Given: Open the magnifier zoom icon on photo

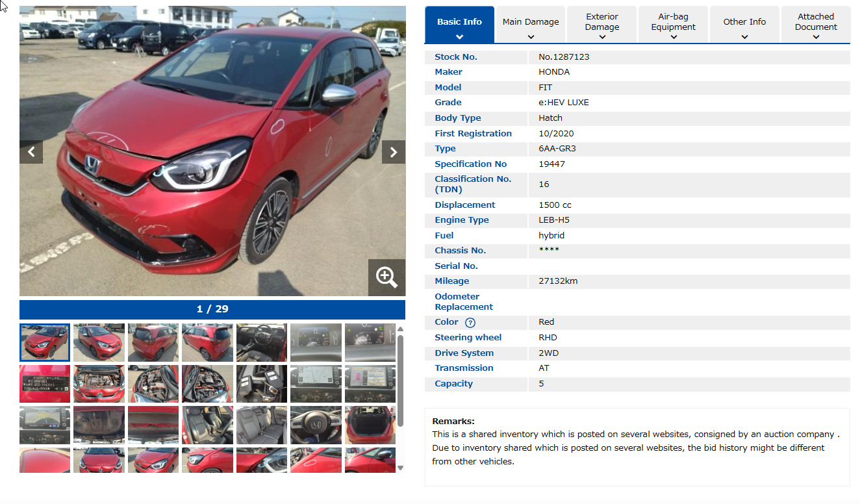Looking at the screenshot, I should (x=386, y=277).
